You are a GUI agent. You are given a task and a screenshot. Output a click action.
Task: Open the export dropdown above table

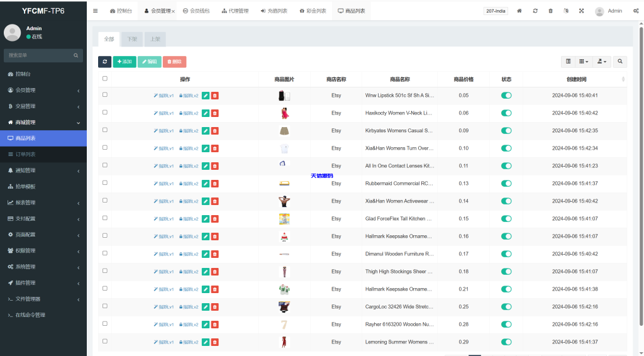tap(602, 62)
